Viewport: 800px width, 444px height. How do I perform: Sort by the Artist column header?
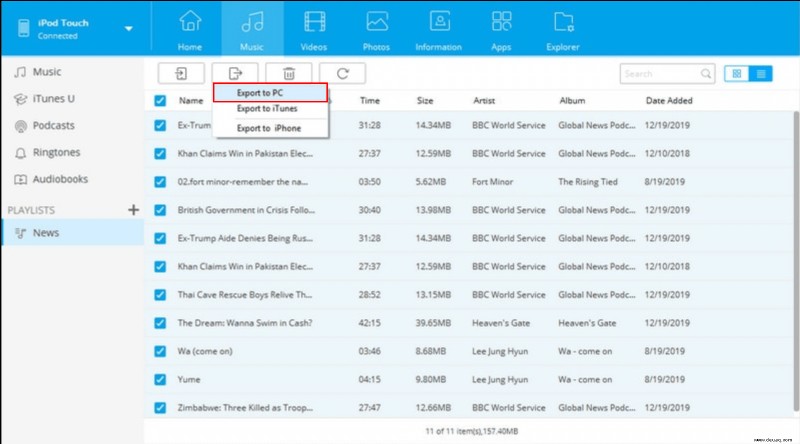tap(484, 101)
